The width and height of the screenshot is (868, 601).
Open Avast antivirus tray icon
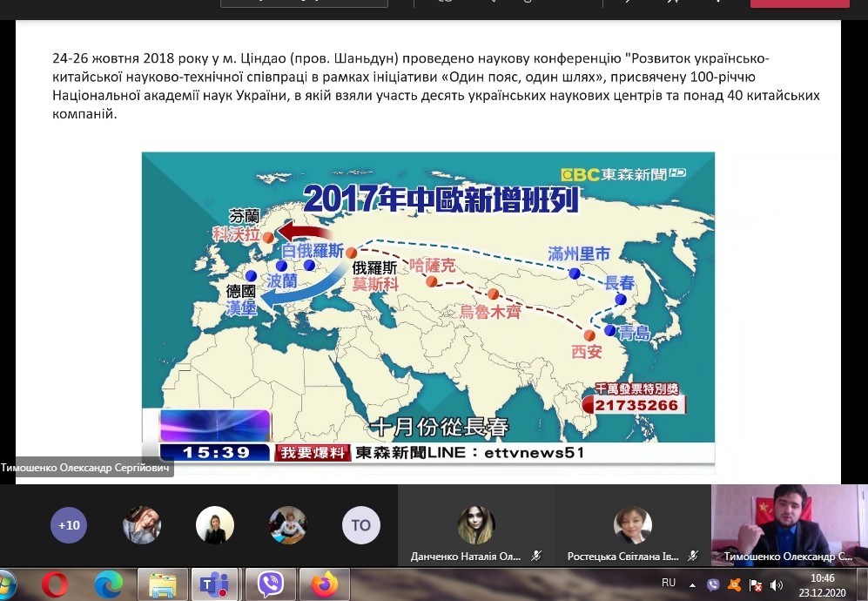pyautogui.click(x=734, y=584)
